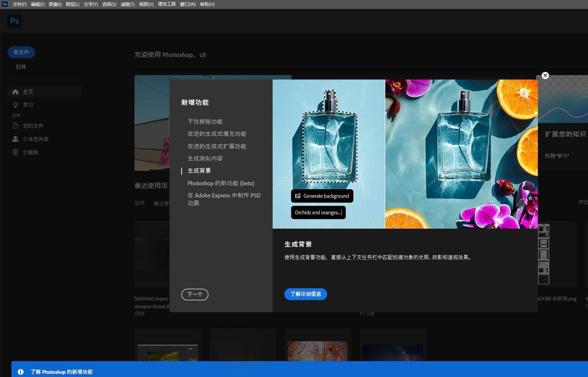The height and width of the screenshot is (377, 588).
Task: Open the 文字(Y) menu
Action: pos(91,4)
